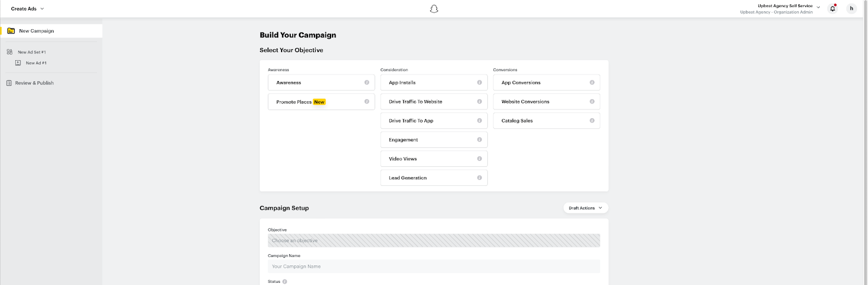The width and height of the screenshot is (868, 285).
Task: Expand the Draft Actions dropdown
Action: [x=585, y=208]
